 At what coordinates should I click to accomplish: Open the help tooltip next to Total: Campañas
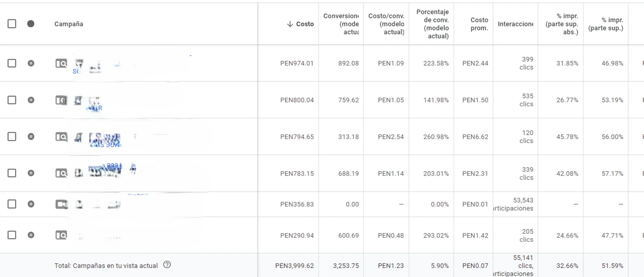pos(168,265)
